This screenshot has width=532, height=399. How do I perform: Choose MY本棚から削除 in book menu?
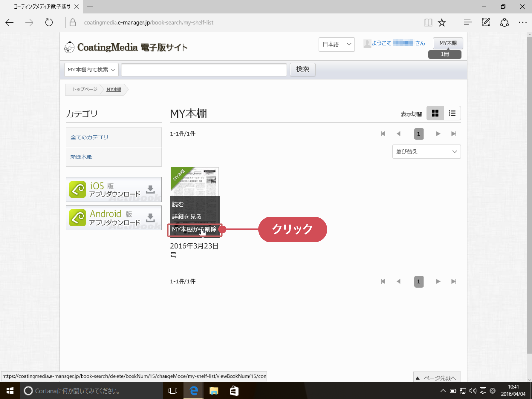194,229
